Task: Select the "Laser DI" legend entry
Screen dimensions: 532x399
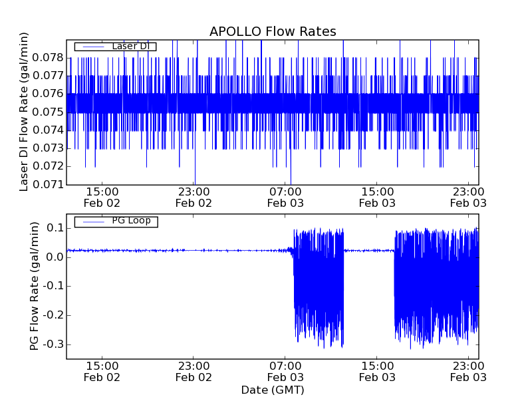Action: tap(115, 46)
